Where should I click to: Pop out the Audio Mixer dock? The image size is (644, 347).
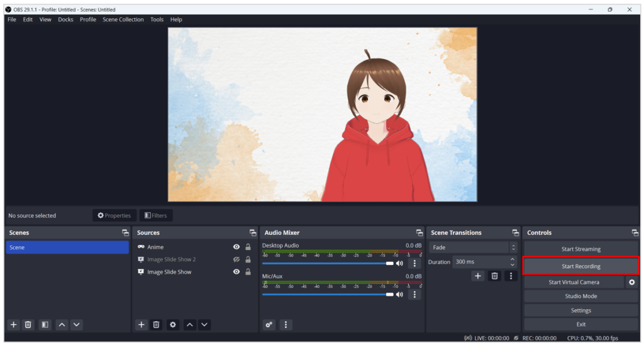[419, 233]
